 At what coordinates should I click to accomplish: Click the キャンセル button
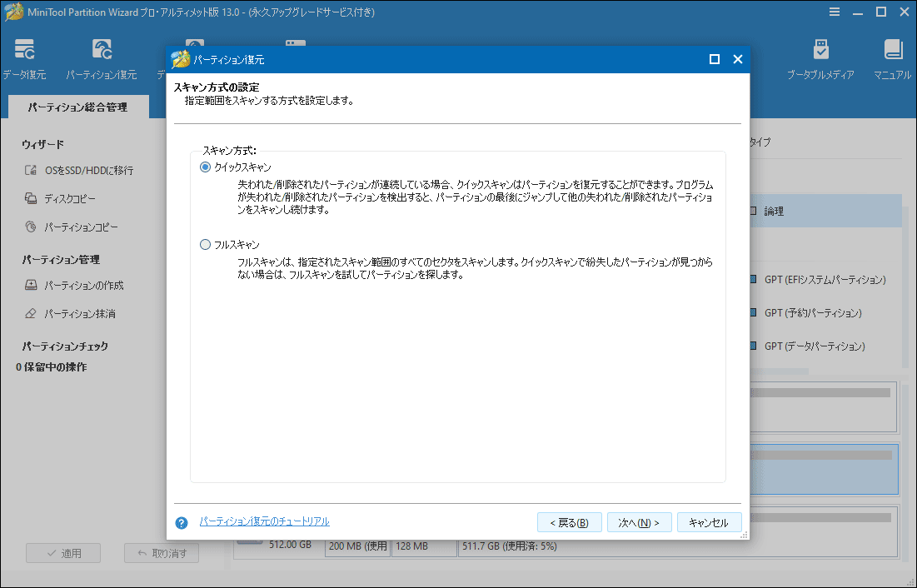tap(709, 522)
